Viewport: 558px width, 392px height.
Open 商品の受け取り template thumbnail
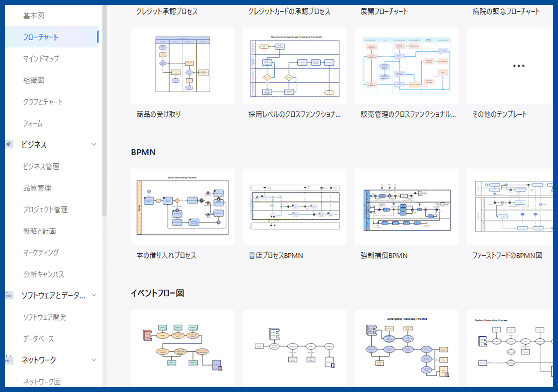point(183,66)
